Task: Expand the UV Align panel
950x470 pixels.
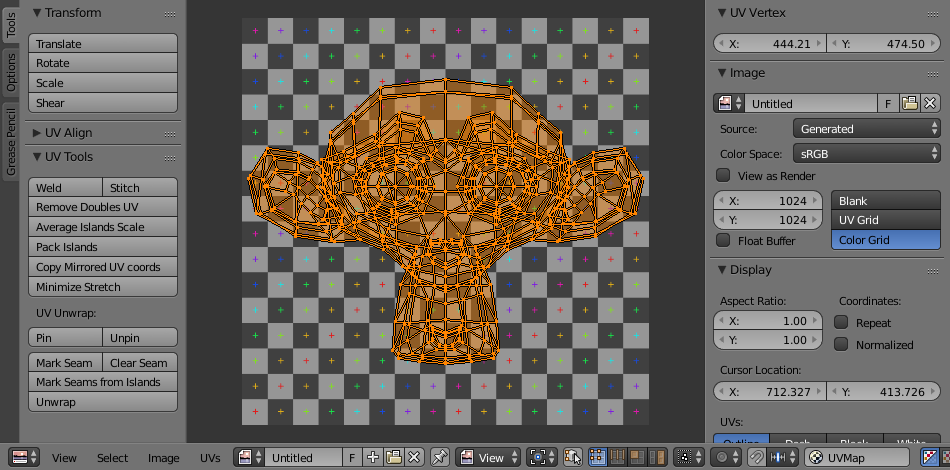Action: coord(38,132)
